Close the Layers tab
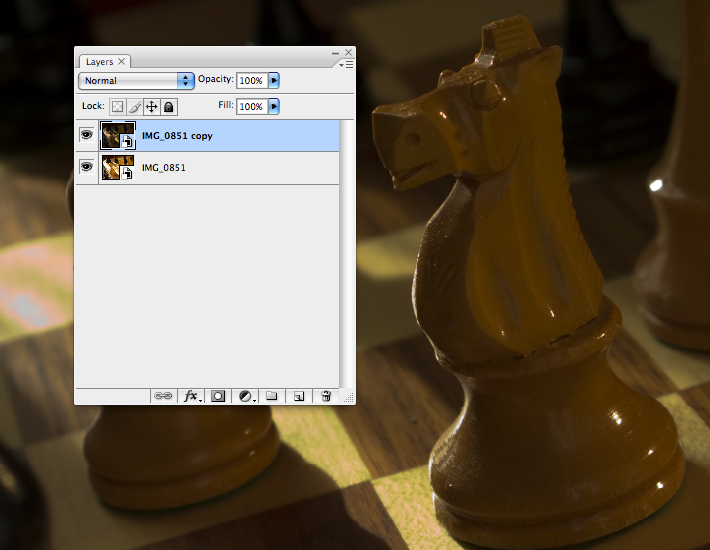Image resolution: width=710 pixels, height=550 pixels. 121,61
